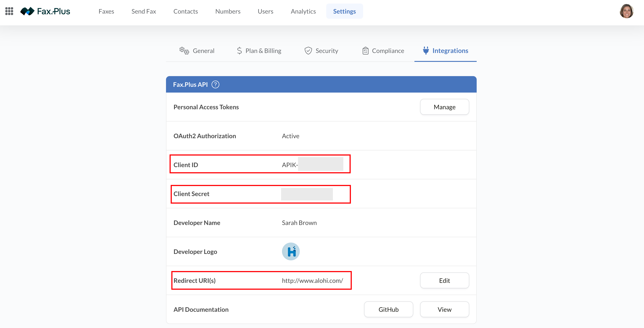Open the Send Fax page
The height and width of the screenshot is (328, 644).
coord(144,11)
